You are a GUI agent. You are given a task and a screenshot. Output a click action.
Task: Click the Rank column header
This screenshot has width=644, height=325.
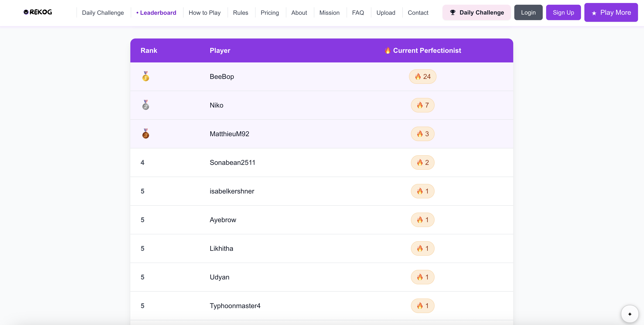pos(149,50)
